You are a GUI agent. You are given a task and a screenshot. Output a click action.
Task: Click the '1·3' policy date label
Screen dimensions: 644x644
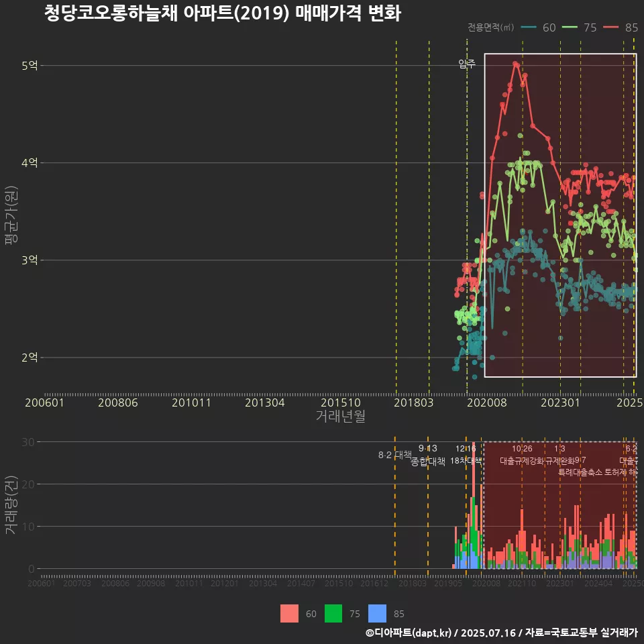[559, 449]
